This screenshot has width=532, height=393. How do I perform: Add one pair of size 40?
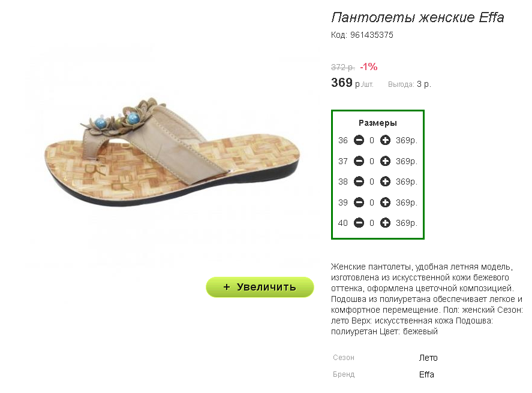tap(385, 223)
